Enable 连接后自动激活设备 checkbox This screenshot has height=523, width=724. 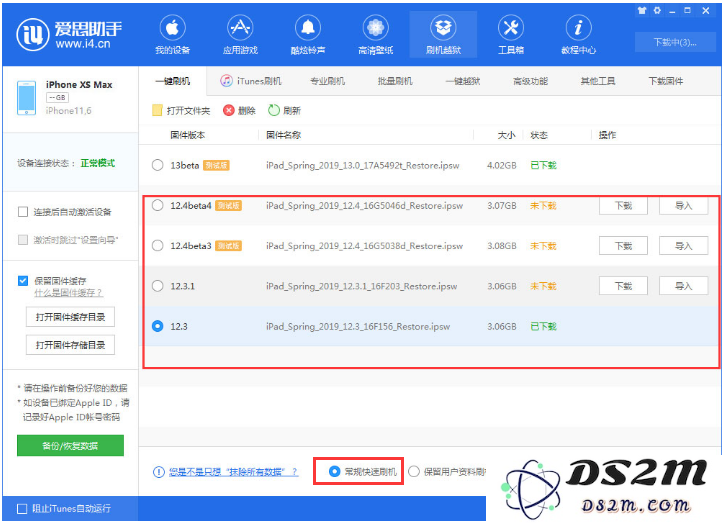point(23,212)
